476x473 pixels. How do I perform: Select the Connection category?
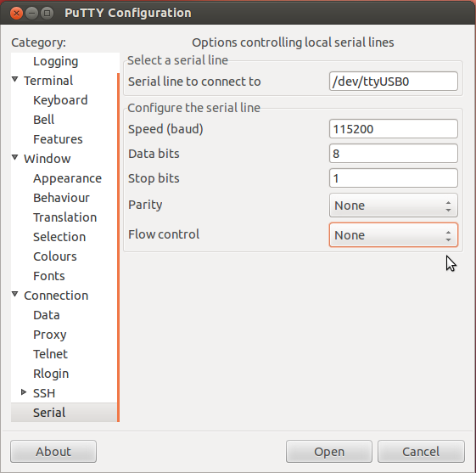(56, 296)
